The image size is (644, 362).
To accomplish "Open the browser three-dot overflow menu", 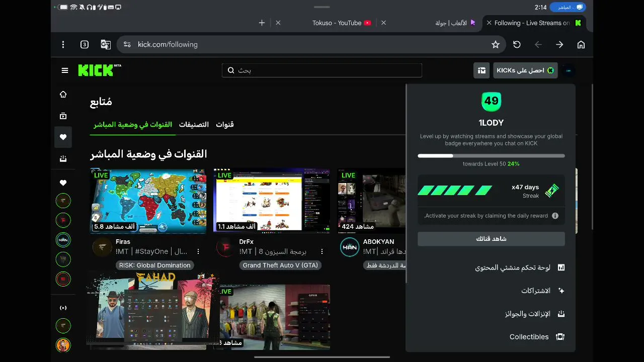I will click(63, 45).
